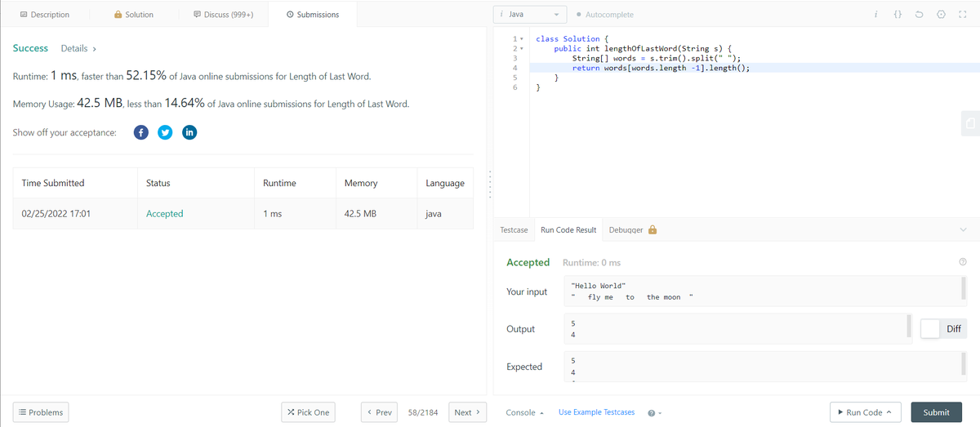Select the Submissions tab
This screenshot has width=980, height=427.
tap(313, 15)
